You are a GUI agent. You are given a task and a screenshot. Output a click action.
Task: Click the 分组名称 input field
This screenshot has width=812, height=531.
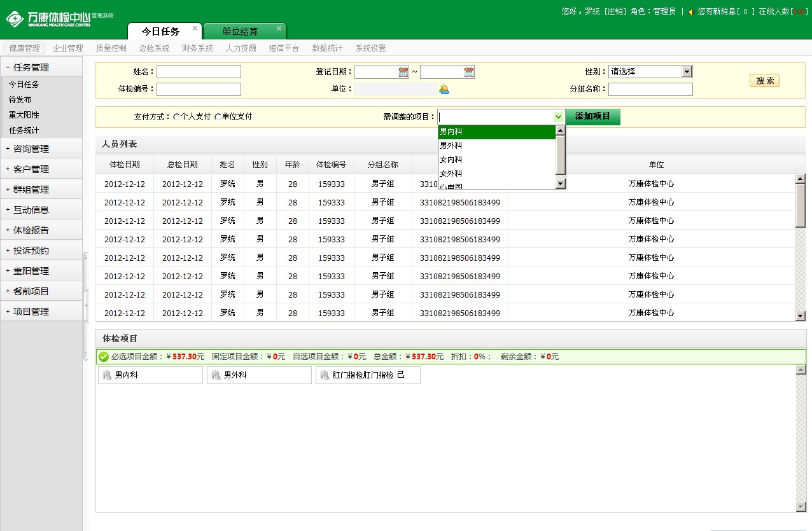(650, 89)
